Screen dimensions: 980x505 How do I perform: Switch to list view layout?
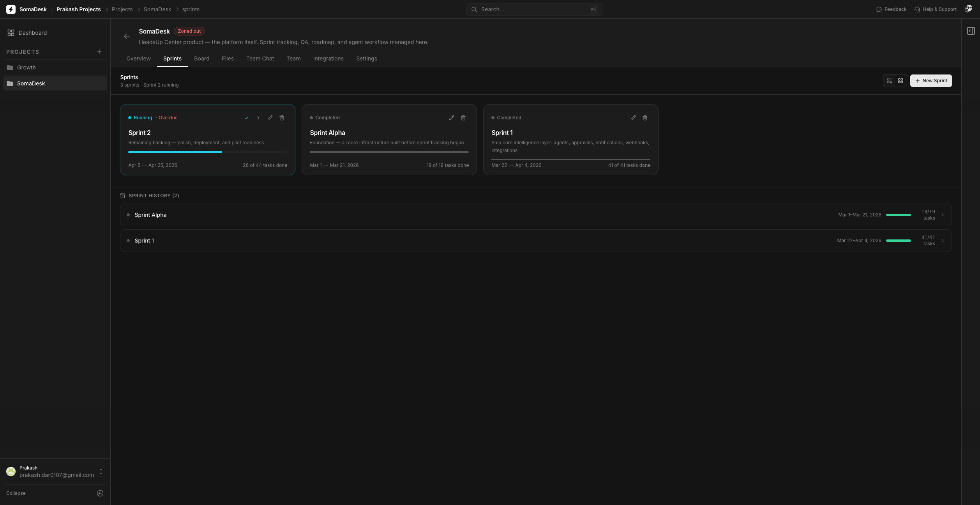890,81
